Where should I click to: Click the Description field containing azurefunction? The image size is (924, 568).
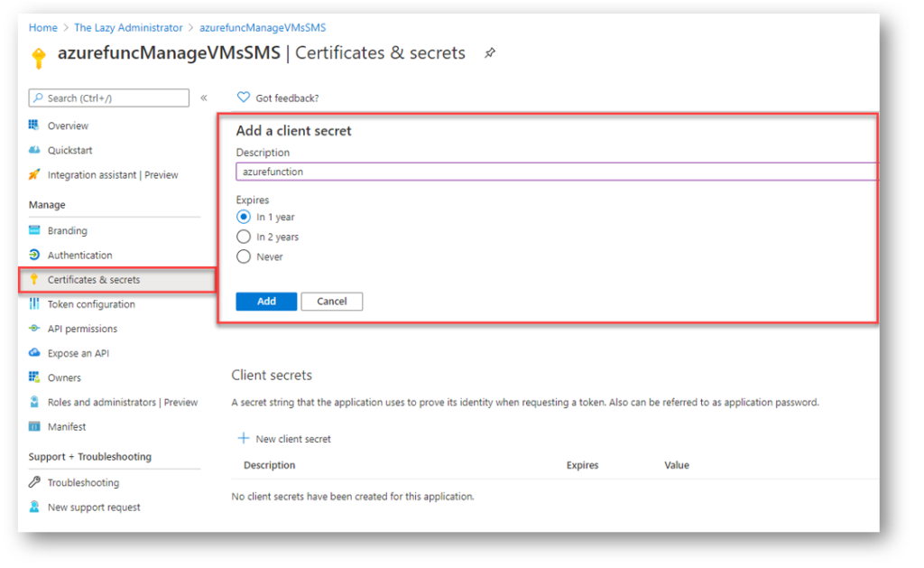[557, 172]
